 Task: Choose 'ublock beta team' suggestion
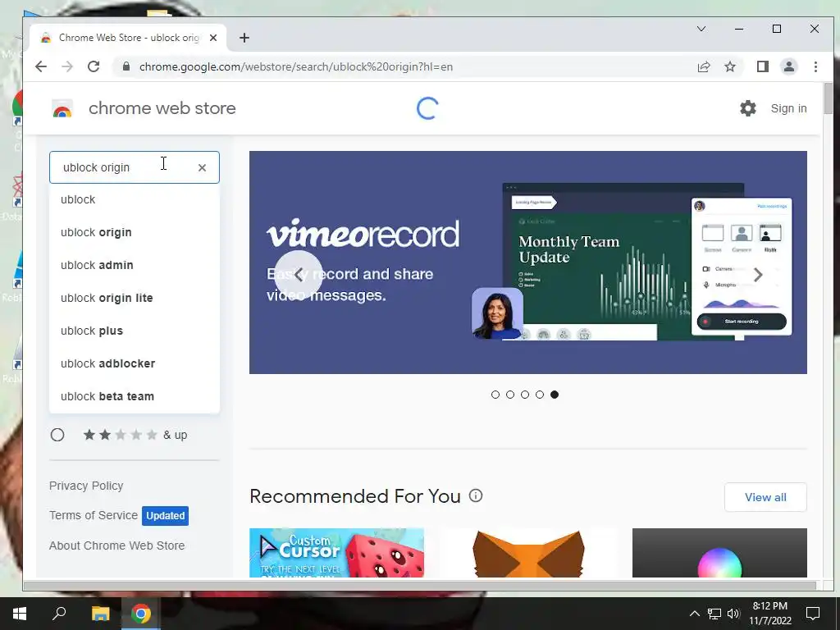135,396
